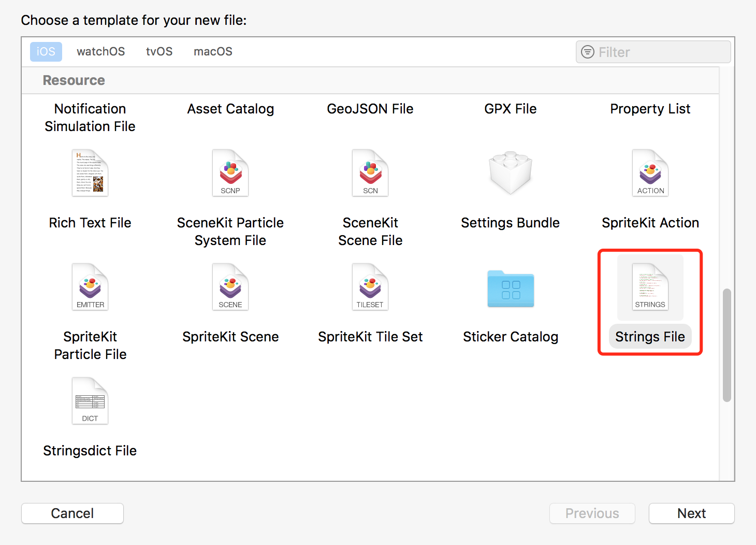
Task: Switch to the tvOS platform tab
Action: tap(159, 52)
